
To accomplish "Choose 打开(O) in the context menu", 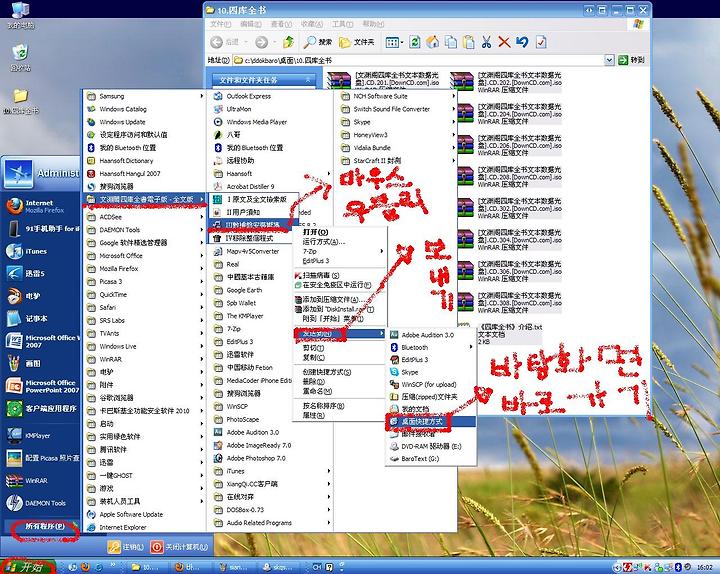I will (315, 232).
